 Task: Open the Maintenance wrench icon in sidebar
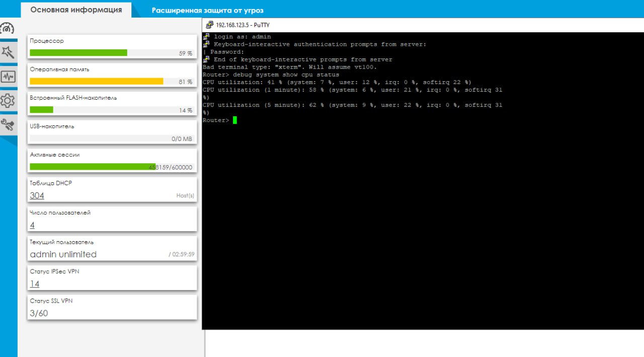tap(8, 124)
